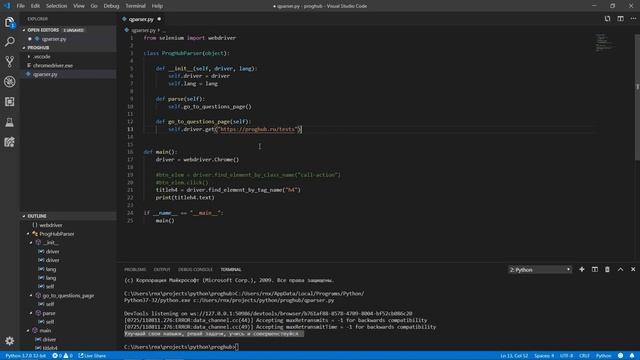The image size is (640, 360).
Task: Open the Search view in activity bar
Action: (x=9, y=42)
